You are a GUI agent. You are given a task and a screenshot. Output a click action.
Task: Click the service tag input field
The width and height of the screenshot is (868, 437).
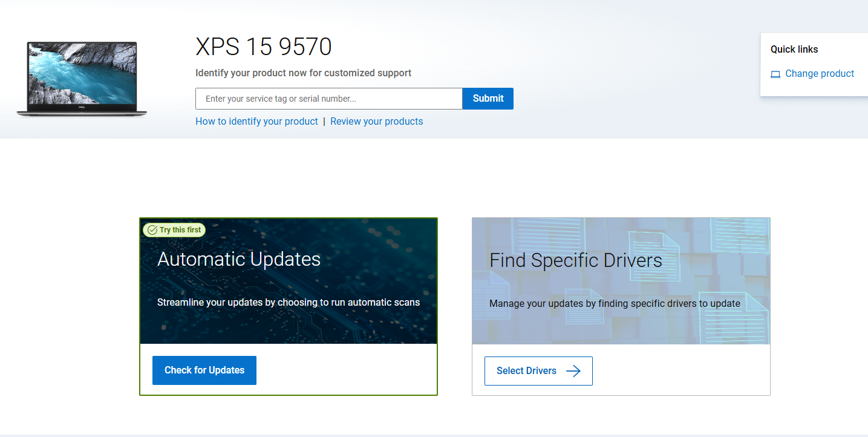(x=328, y=99)
